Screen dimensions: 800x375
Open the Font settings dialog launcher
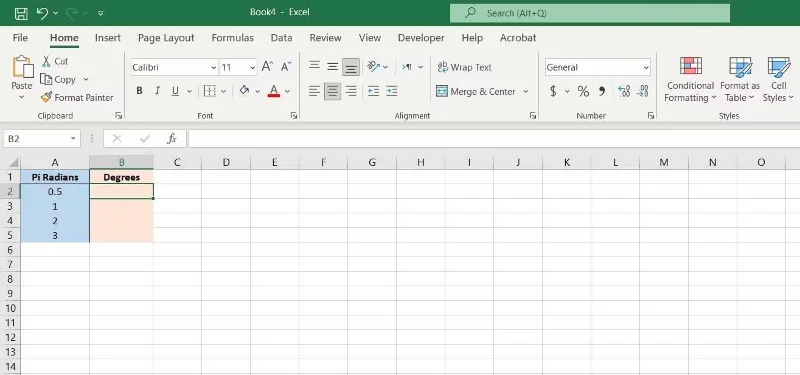pos(294,116)
